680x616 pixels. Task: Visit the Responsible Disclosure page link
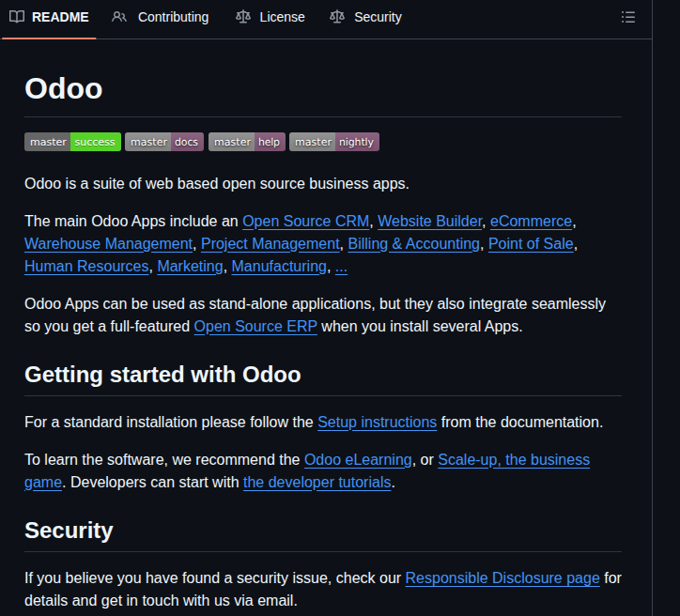502,578
